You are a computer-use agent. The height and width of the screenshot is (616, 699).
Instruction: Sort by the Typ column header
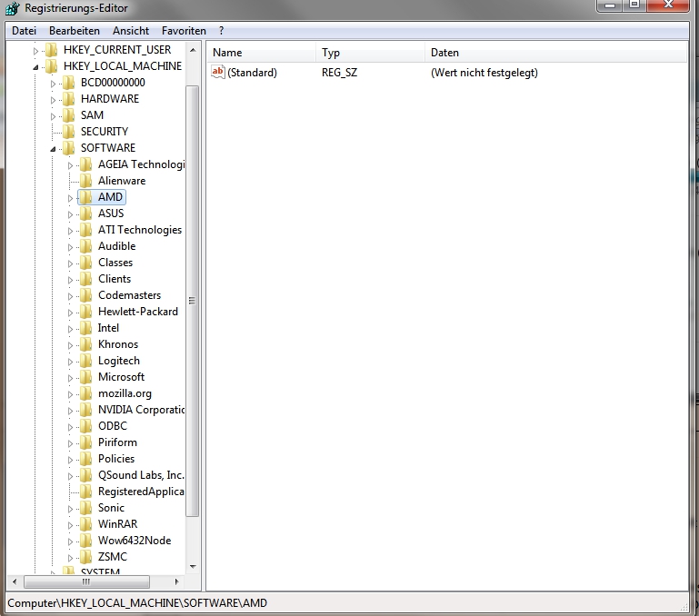371,52
